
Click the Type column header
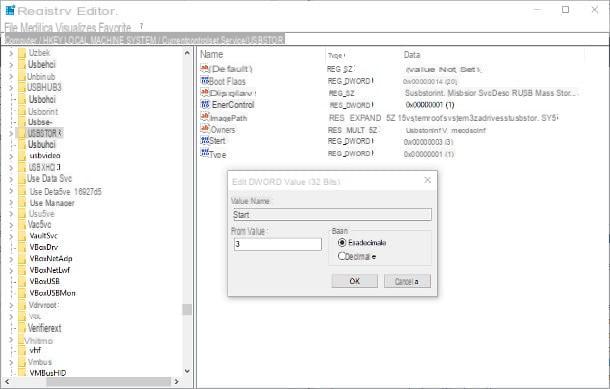pos(336,56)
